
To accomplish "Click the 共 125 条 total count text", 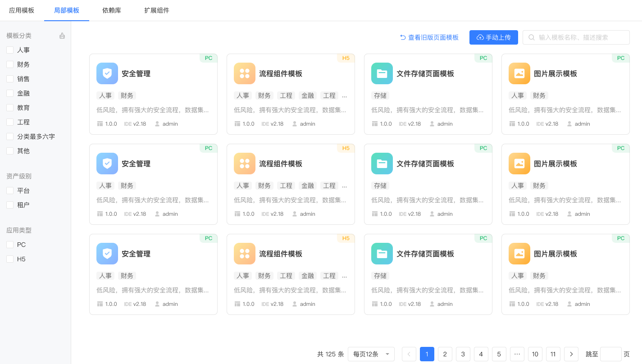I will [x=331, y=354].
